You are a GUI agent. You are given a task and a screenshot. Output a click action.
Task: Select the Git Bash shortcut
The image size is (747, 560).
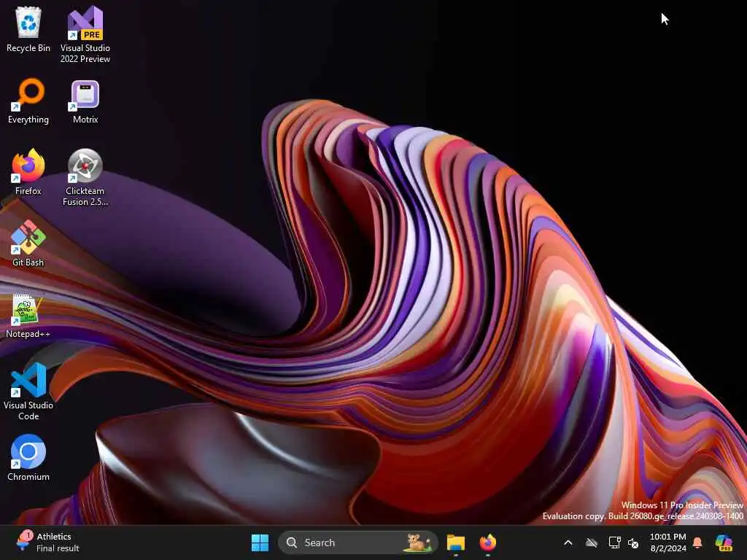[x=28, y=244]
